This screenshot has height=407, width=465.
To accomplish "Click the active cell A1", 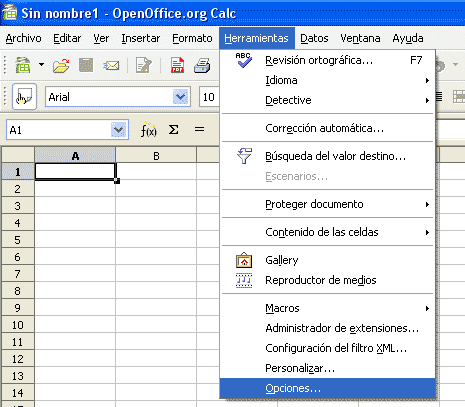I will pyautogui.click(x=75, y=172).
